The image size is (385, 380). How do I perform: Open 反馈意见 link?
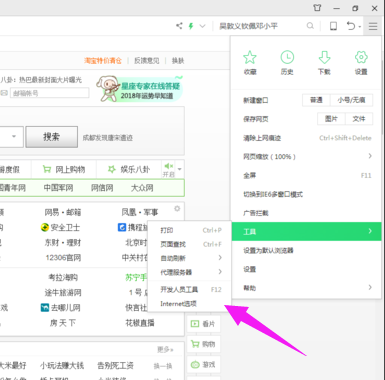(x=147, y=61)
